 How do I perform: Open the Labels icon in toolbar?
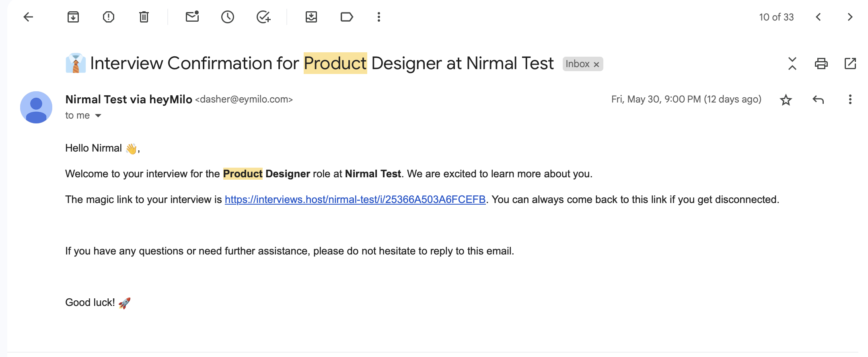point(346,17)
